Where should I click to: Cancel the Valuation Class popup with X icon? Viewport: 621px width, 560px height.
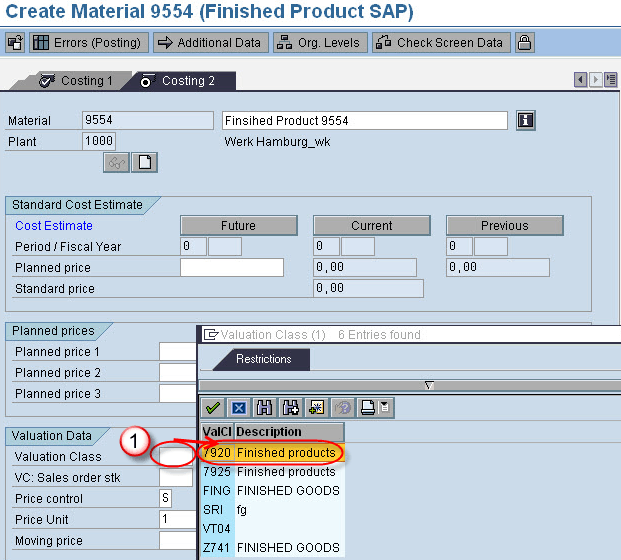(x=239, y=408)
